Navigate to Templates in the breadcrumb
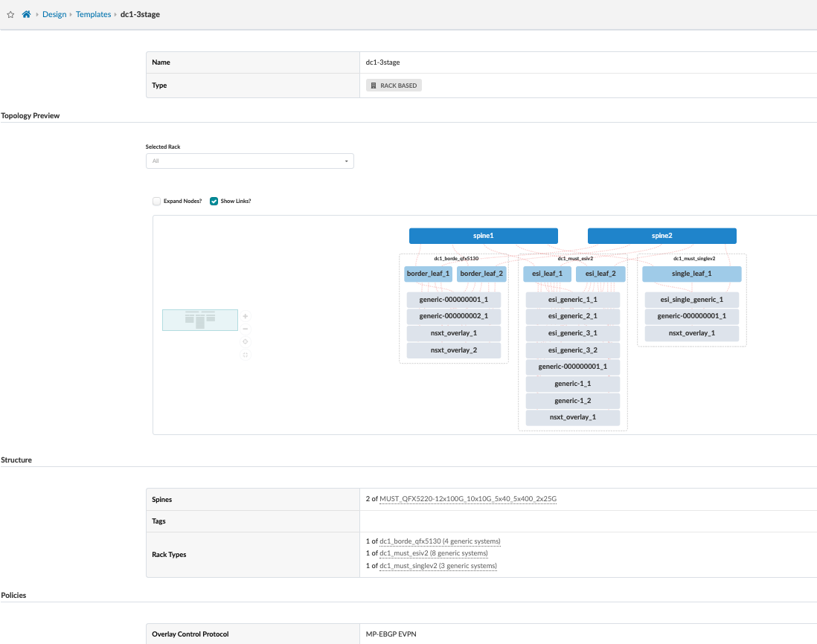Screen dimensions: 817x644 point(93,14)
